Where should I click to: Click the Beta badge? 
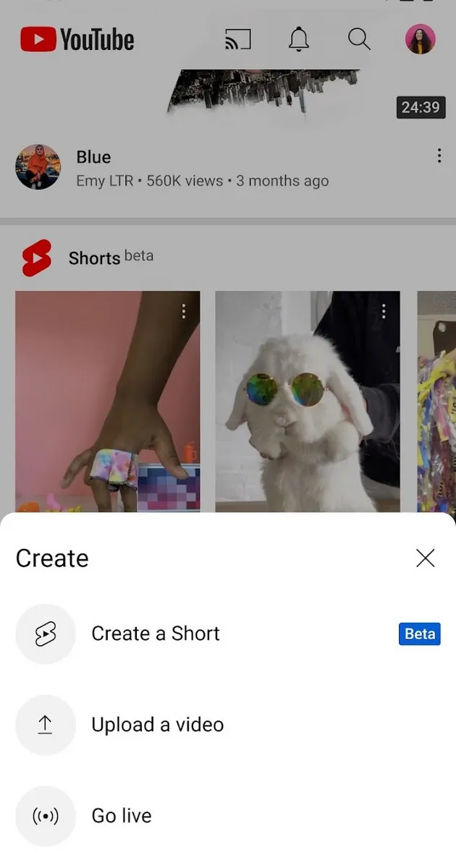[419, 634]
